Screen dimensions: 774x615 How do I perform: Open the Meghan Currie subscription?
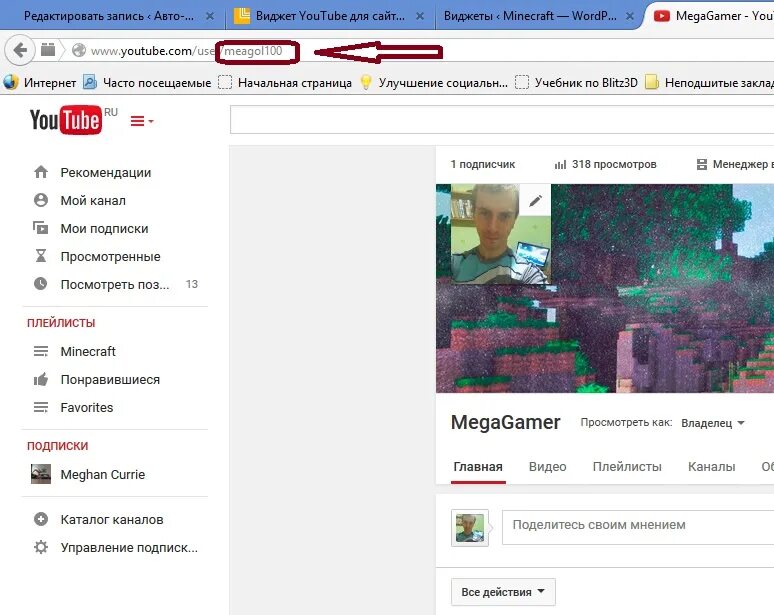(x=103, y=474)
